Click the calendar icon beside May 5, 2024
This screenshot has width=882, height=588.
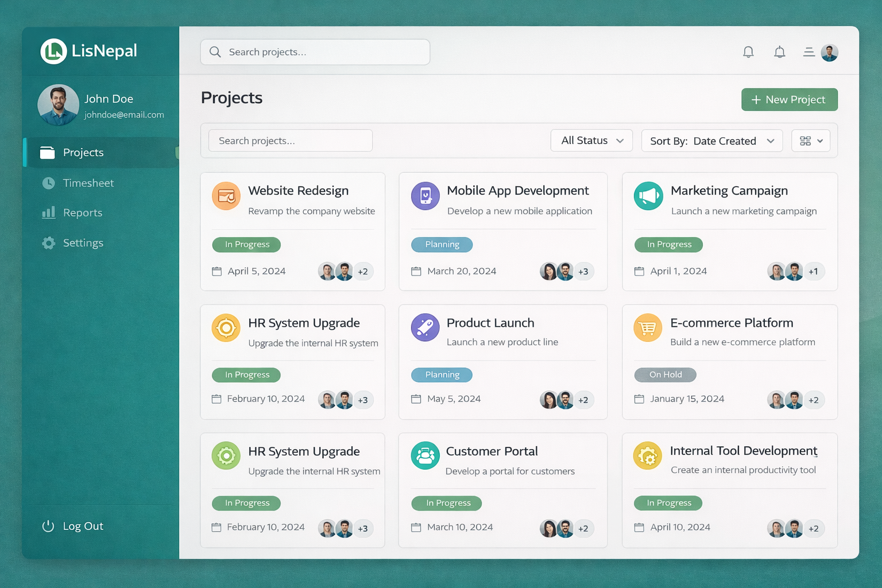point(416,399)
